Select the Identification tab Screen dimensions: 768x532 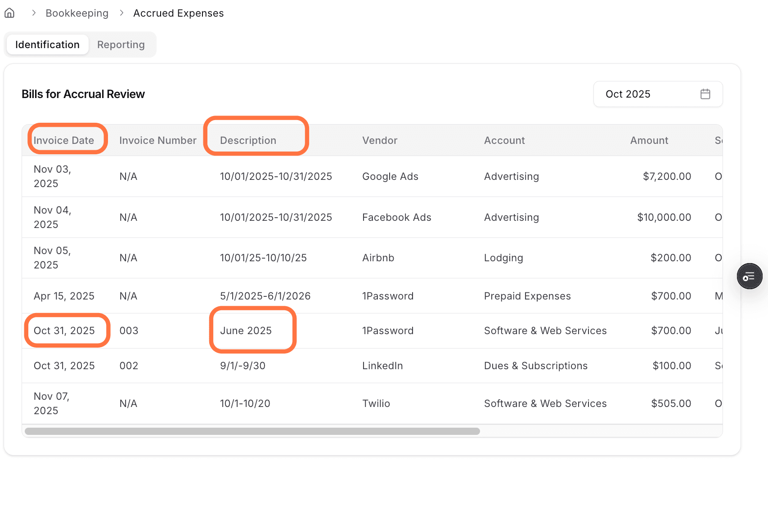tap(47, 45)
